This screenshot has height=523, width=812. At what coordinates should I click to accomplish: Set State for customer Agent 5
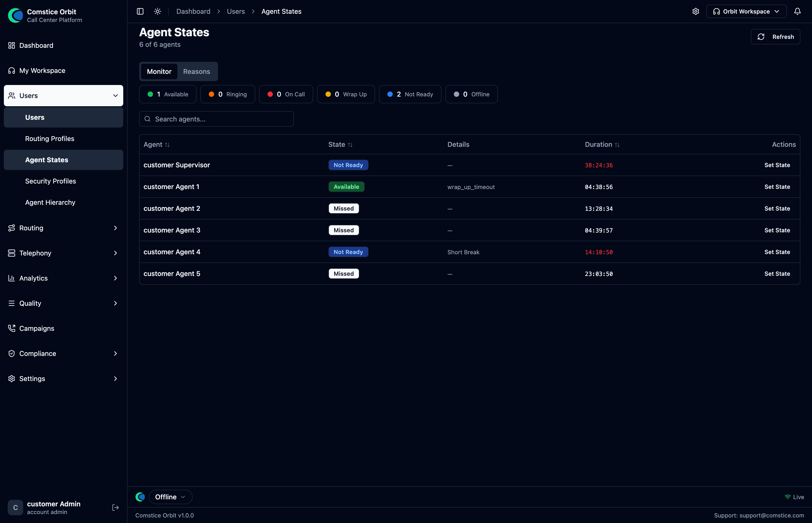coord(777,274)
